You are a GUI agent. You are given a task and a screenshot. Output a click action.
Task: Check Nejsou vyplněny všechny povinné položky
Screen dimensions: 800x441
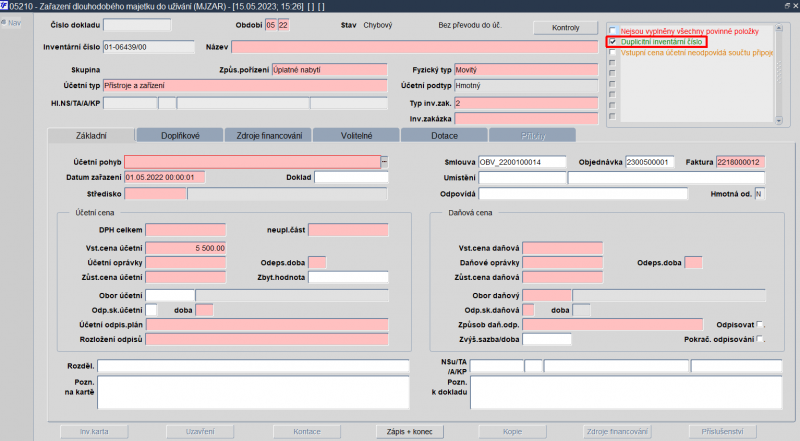click(613, 31)
